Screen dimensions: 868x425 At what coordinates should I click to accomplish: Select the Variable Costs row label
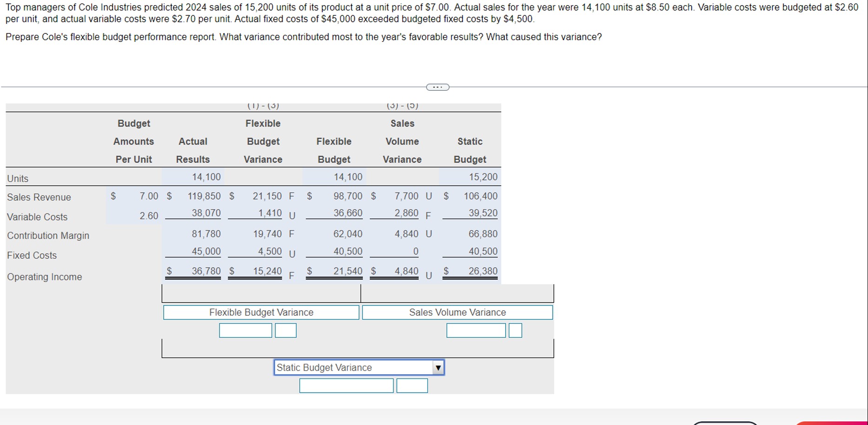point(37,217)
